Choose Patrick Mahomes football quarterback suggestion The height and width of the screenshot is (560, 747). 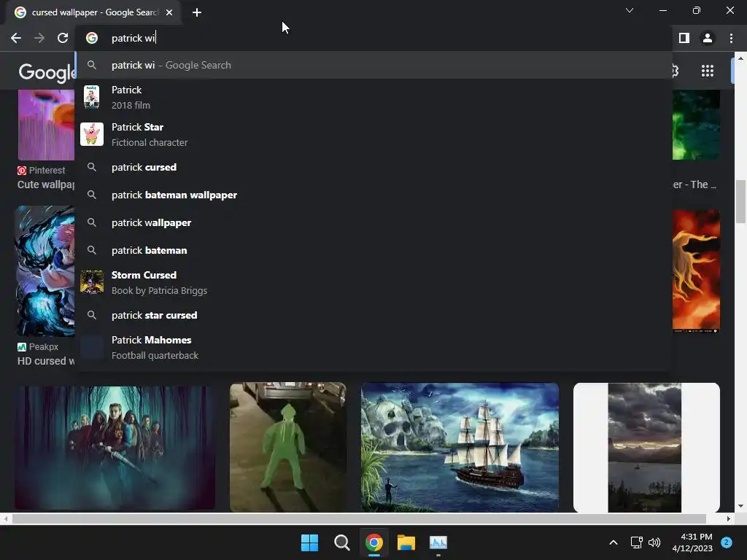[x=373, y=347]
